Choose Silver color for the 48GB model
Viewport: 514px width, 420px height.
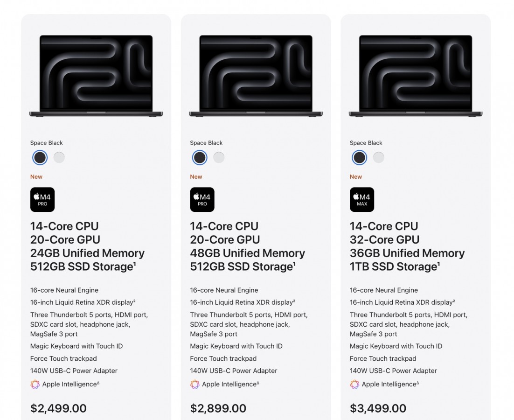point(219,158)
